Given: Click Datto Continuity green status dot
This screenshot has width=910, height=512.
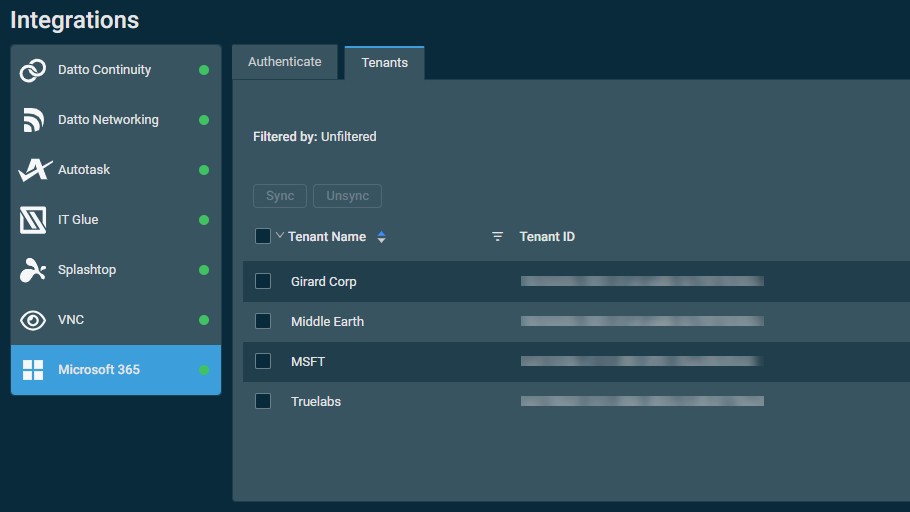Looking at the screenshot, I should point(204,70).
